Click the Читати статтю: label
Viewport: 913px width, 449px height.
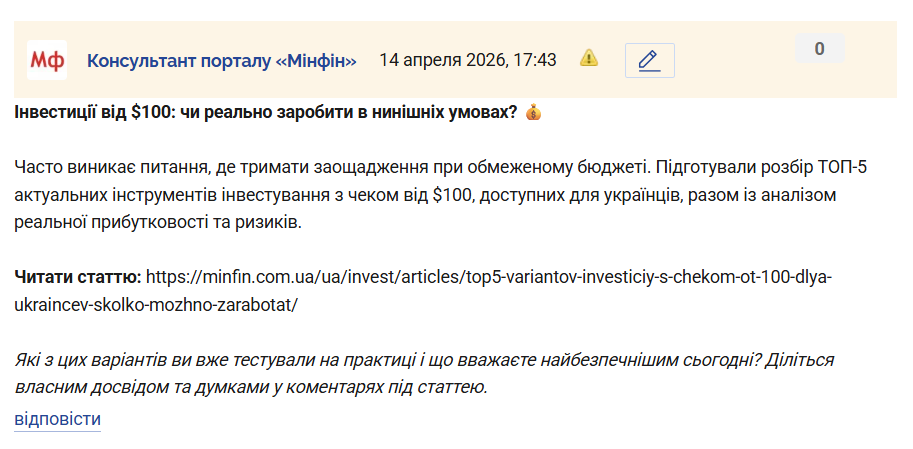78,276
